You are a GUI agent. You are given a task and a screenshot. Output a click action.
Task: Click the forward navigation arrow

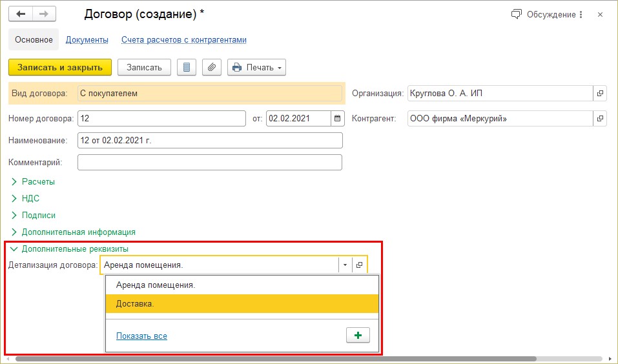point(44,14)
